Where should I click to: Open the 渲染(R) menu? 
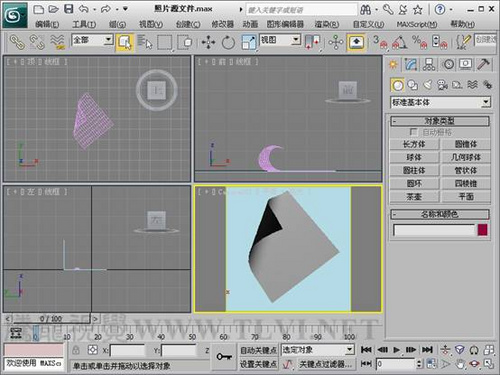327,24
